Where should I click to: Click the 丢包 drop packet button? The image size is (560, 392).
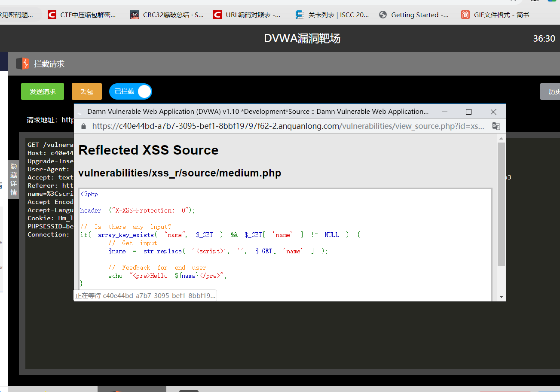[87, 91]
